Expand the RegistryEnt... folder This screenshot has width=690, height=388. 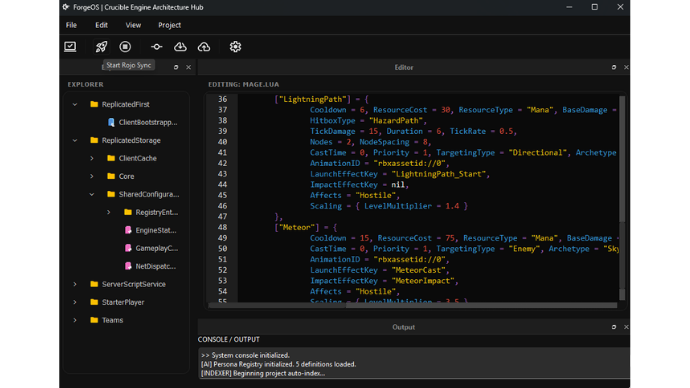coord(109,212)
